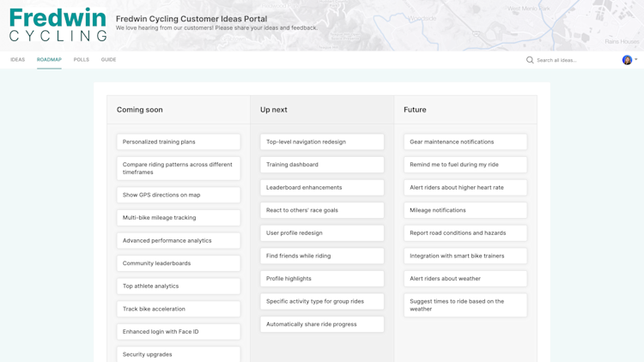The image size is (644, 362).
Task: Click the search magnifier icon
Action: (x=530, y=60)
